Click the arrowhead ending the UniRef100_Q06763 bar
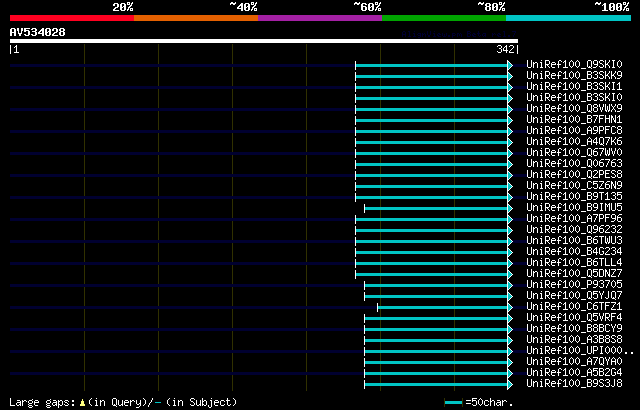 tap(510, 164)
